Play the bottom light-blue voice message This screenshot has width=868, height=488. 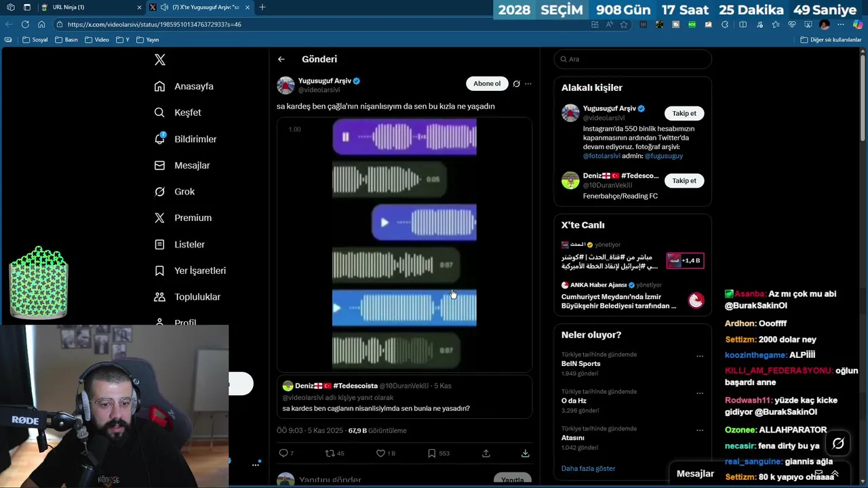337,308
